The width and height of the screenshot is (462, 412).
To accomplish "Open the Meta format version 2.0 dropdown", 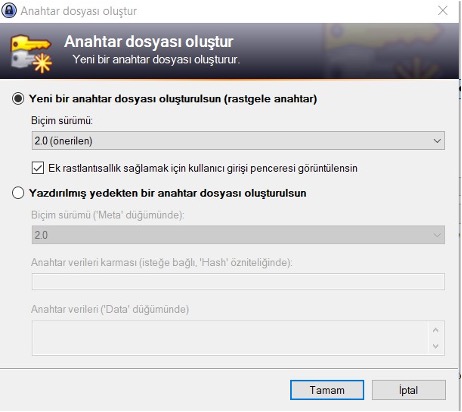I will click(238, 235).
